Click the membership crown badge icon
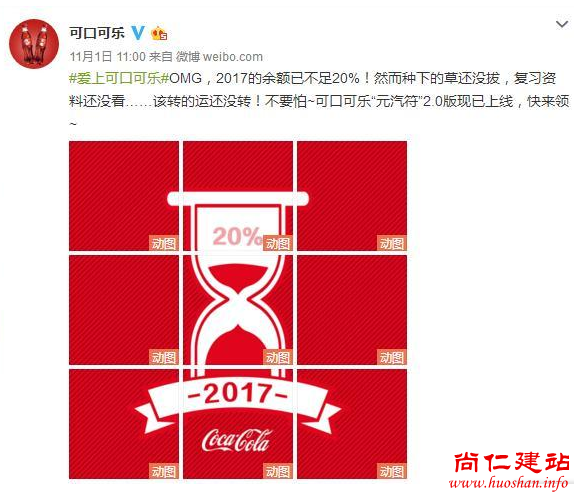The height and width of the screenshot is (502, 574). [159, 33]
